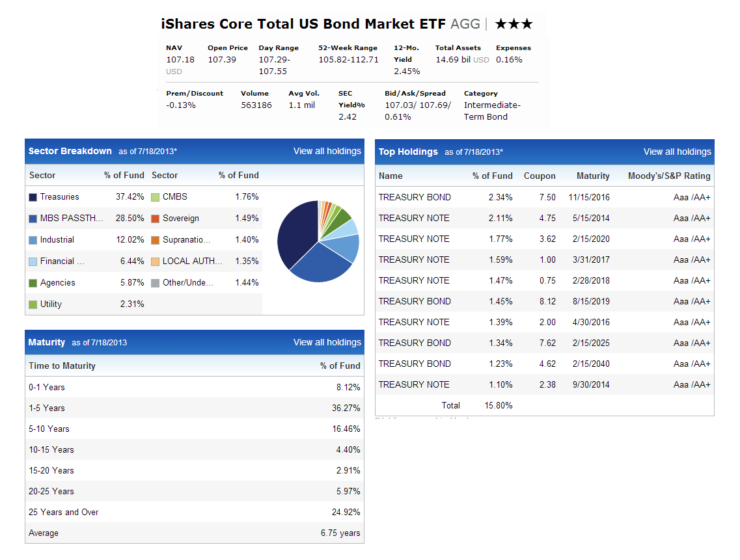Select the 52-Week Range 105.82-112.71
Image resolution: width=740 pixels, height=560 pixels.
click(348, 59)
